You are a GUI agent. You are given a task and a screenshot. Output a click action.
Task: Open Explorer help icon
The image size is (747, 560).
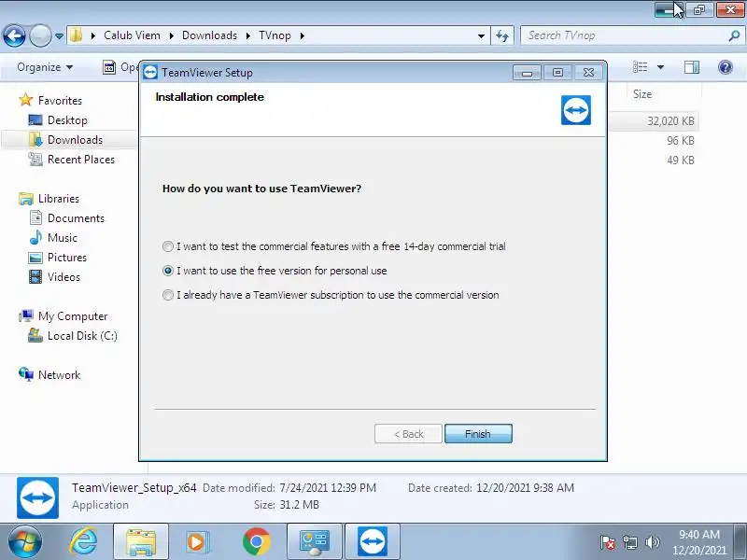pos(726,67)
